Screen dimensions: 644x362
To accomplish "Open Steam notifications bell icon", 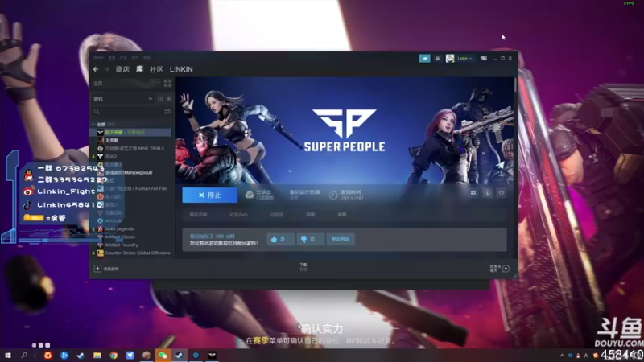I will point(437,58).
